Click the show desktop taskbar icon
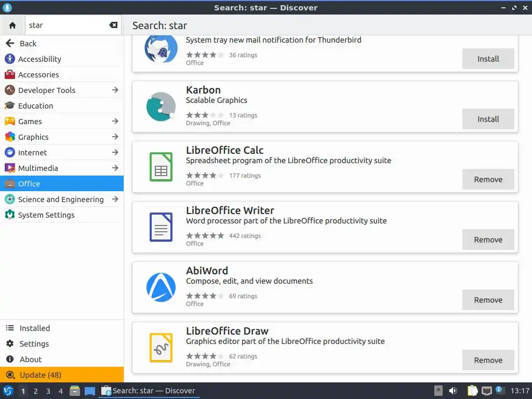Screen dimensions: 532x399 point(90,391)
